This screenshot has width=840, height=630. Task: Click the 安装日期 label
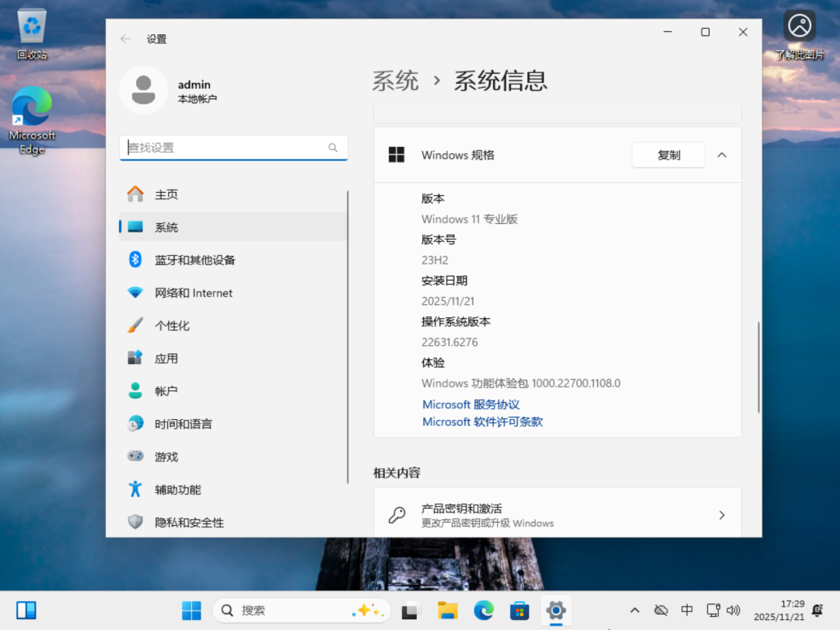click(x=444, y=280)
